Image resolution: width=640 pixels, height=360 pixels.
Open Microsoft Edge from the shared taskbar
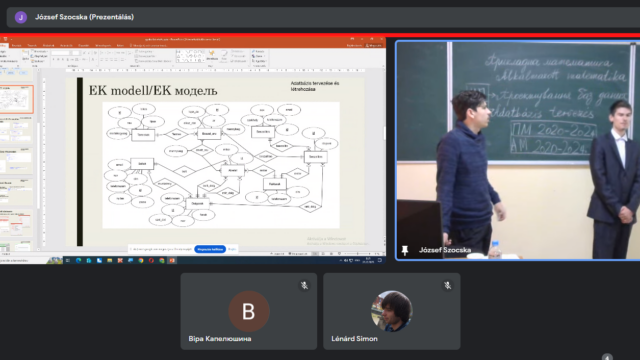78,260
